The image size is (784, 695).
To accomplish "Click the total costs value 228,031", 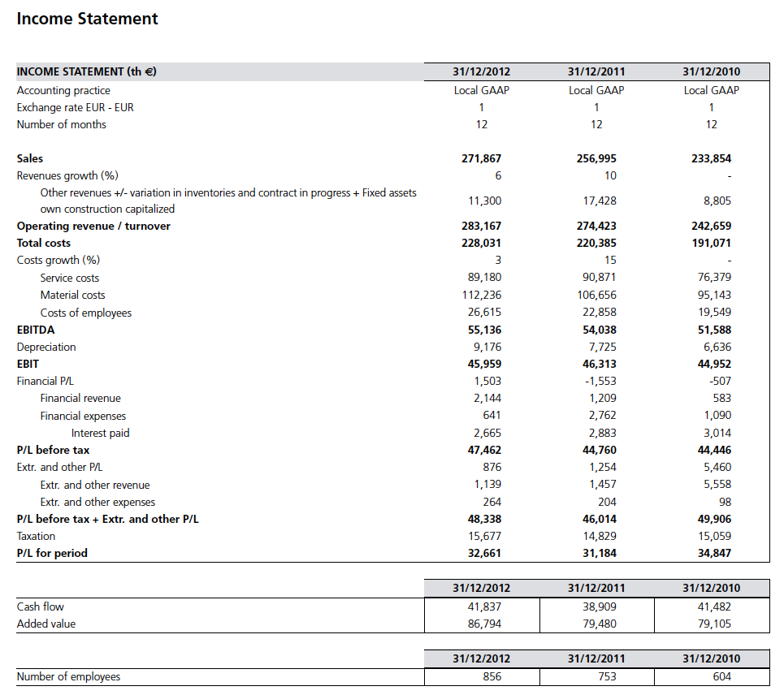I will pos(481,243).
